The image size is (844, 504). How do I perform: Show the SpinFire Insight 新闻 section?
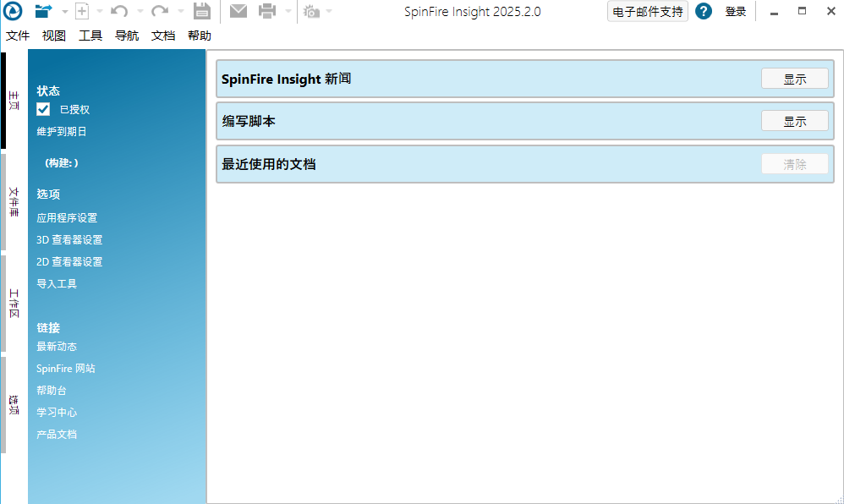click(794, 79)
